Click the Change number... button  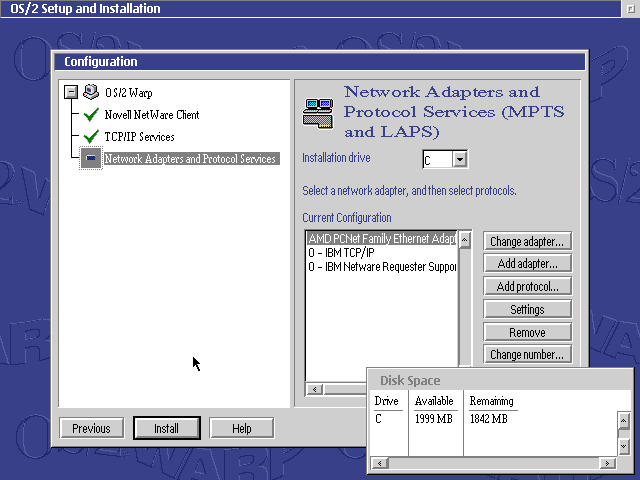tap(527, 354)
